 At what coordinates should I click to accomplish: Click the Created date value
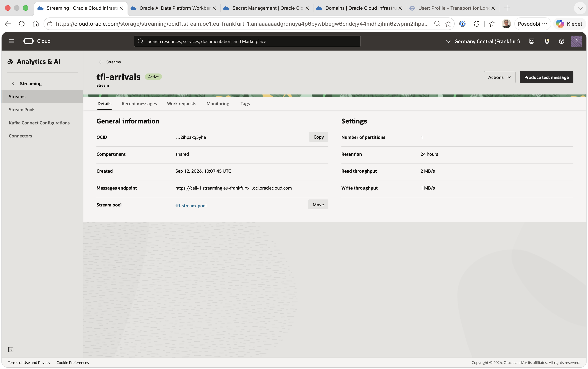[203, 171]
